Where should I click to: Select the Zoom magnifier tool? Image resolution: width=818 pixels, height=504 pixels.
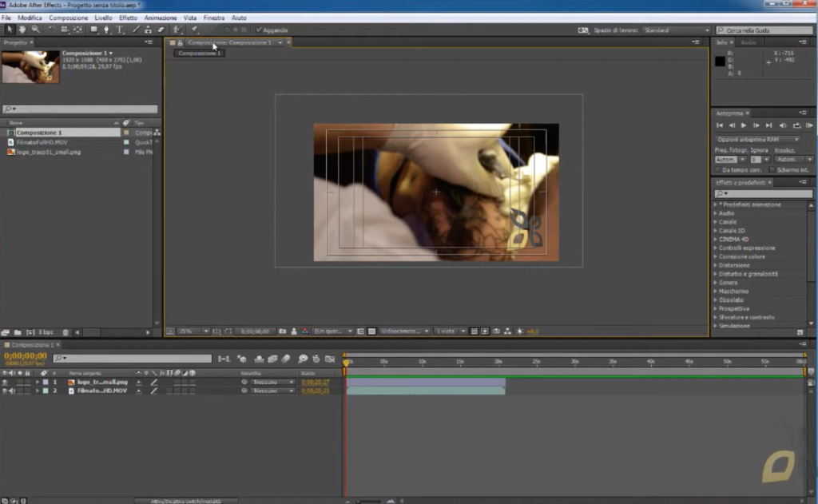click(x=35, y=30)
